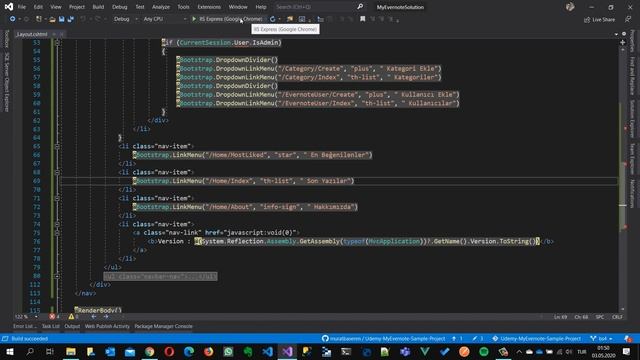Click the browser Refresh icon in the toolbar
The width and height of the screenshot is (640, 360).
(x=272, y=19)
